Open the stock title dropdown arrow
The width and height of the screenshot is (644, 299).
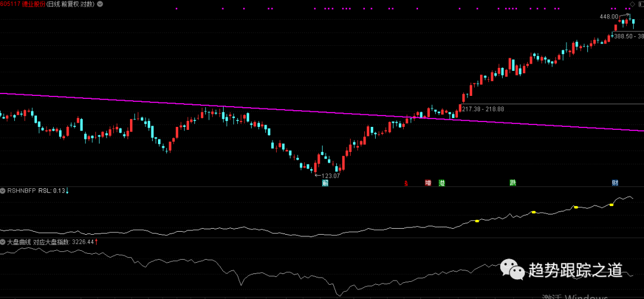click(x=98, y=4)
